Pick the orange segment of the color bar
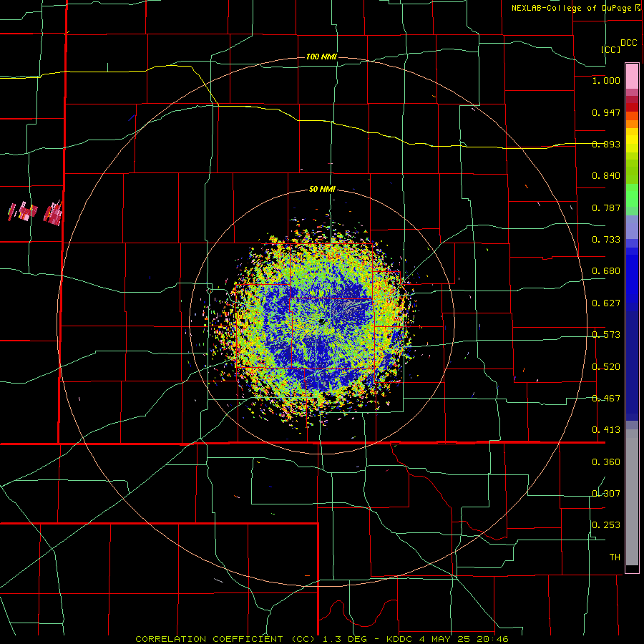 (x=632, y=124)
